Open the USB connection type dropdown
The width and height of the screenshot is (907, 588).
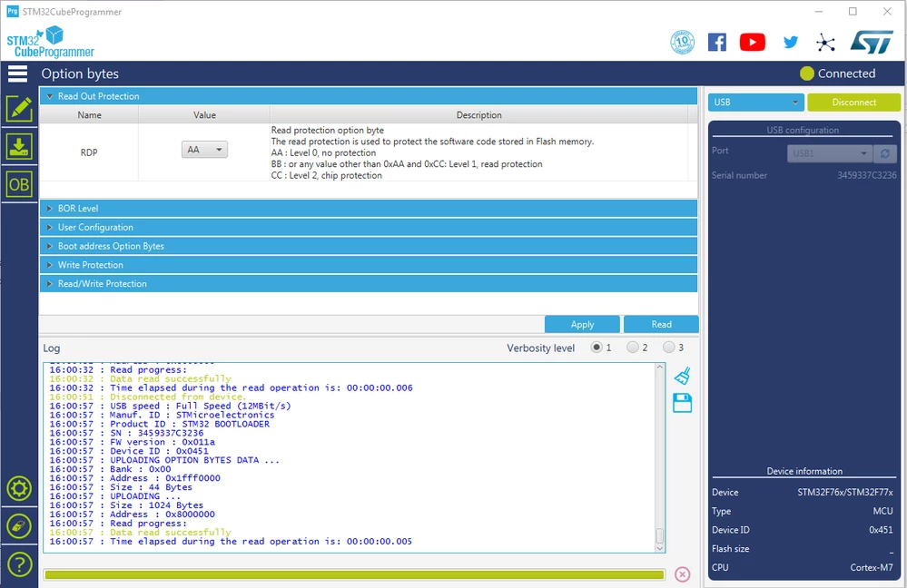coord(756,103)
